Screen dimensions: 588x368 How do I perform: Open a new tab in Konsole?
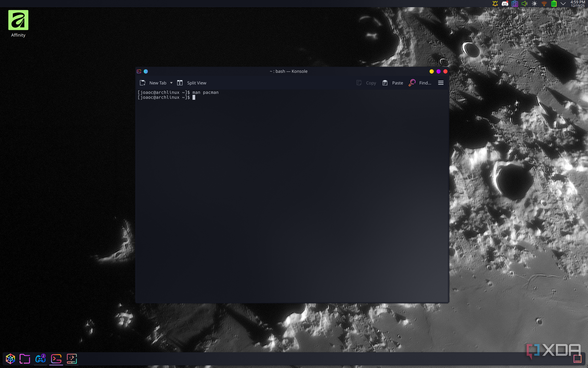pos(153,83)
